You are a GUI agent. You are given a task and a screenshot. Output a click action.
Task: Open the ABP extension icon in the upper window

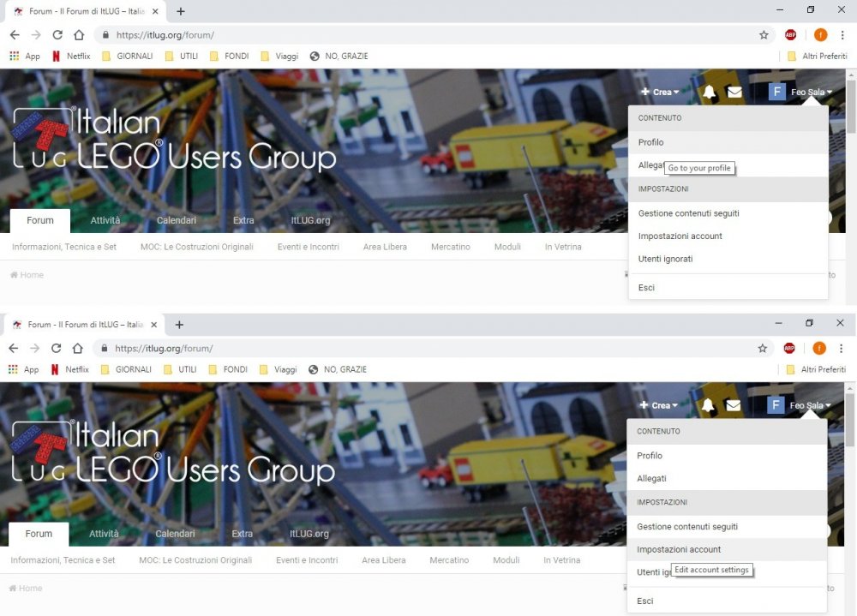[x=790, y=35]
